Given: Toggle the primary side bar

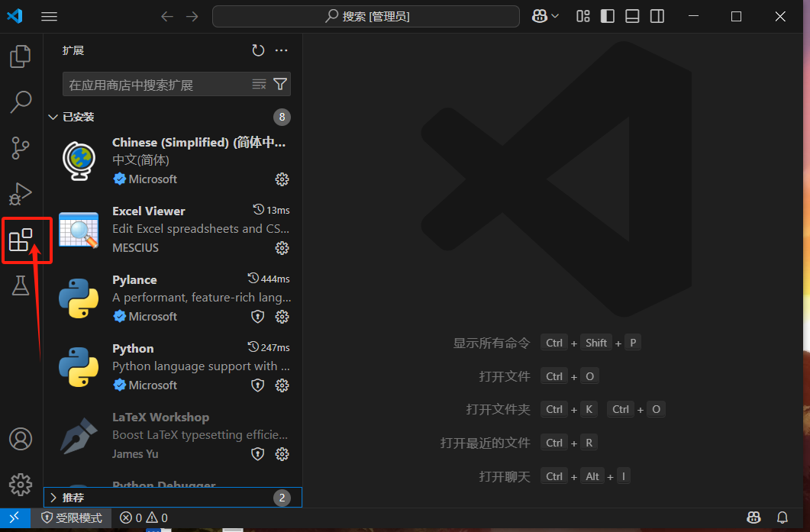Looking at the screenshot, I should (608, 17).
